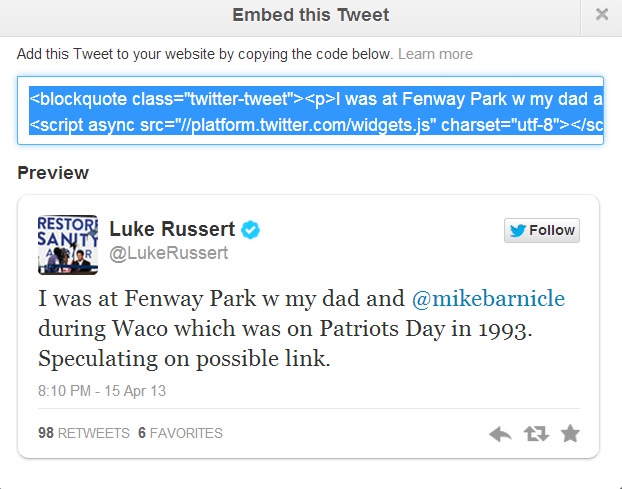This screenshot has height=489, width=622.
Task: View the 6 Favorites count
Action: click(180, 433)
